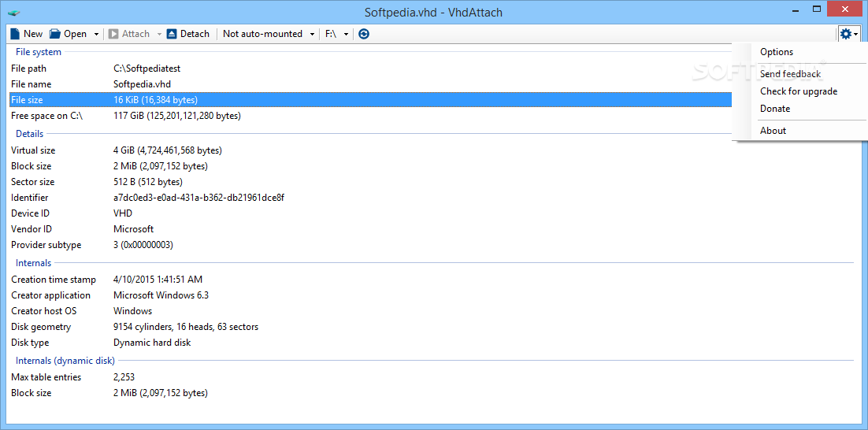This screenshot has height=430, width=868.
Task: Open the gear settings menu button
Action: pyautogui.click(x=848, y=35)
